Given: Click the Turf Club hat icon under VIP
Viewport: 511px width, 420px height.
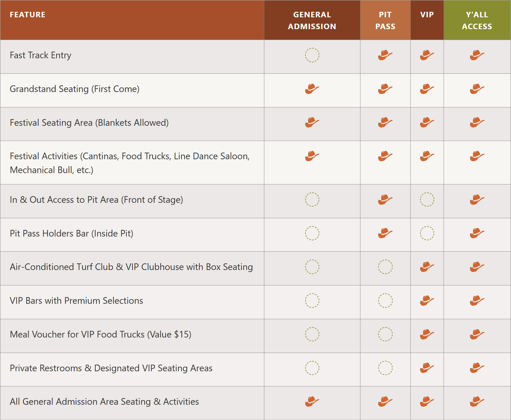Looking at the screenshot, I should click(427, 267).
